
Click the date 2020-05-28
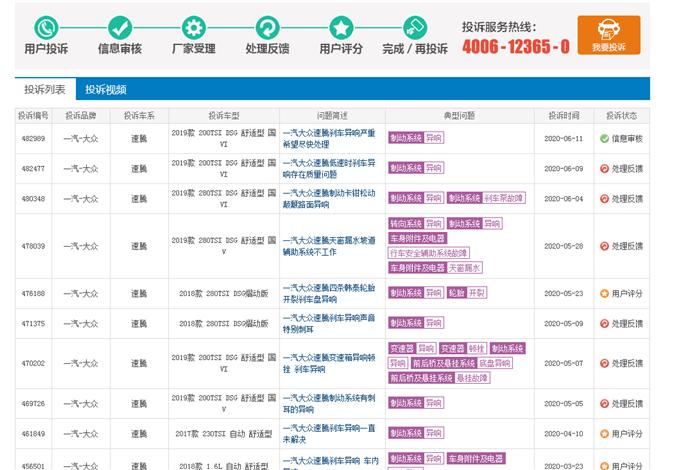[564, 246]
